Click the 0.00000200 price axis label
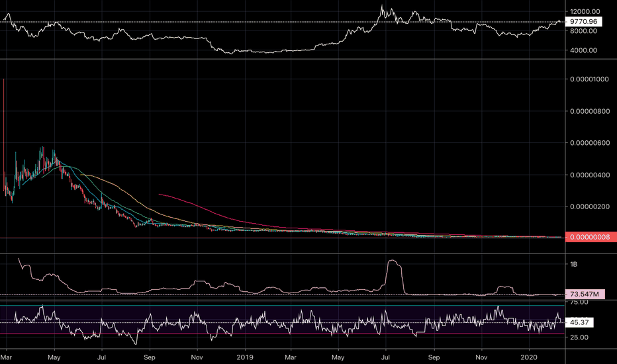 pyautogui.click(x=589, y=206)
